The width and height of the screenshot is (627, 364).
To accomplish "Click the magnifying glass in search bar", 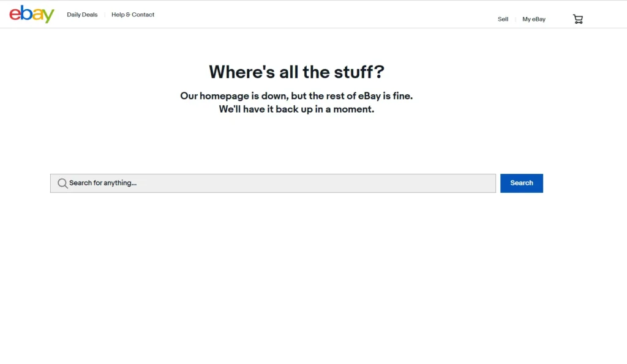I will point(62,184).
